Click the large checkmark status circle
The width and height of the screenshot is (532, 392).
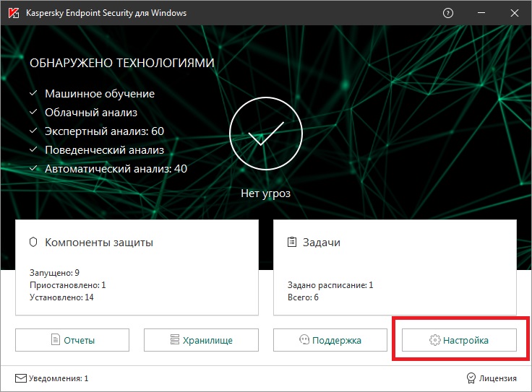[x=266, y=134]
